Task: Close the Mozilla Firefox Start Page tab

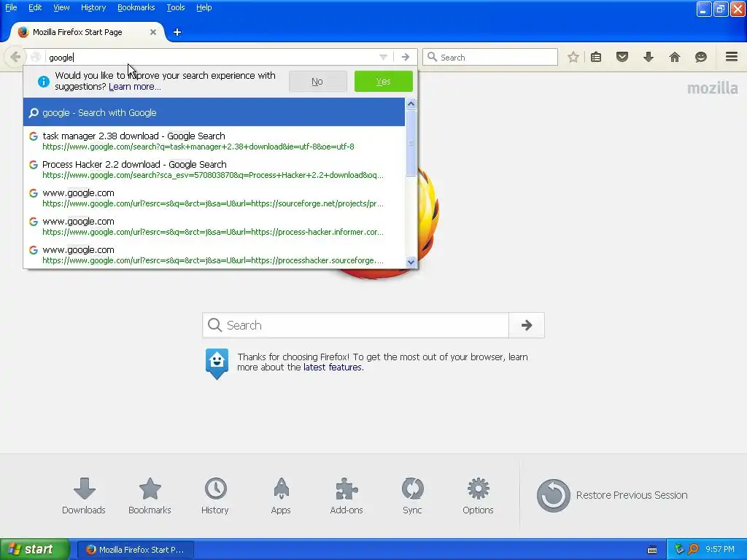Action: [153, 32]
